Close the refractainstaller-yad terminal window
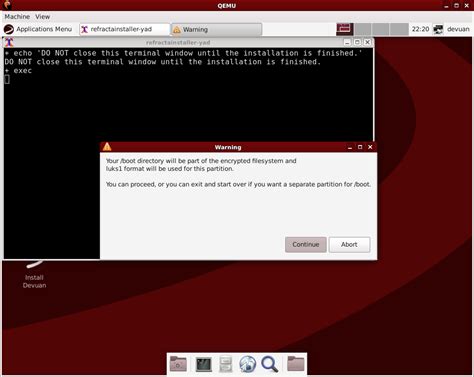Viewport: 474px width, 377px height. [367, 42]
